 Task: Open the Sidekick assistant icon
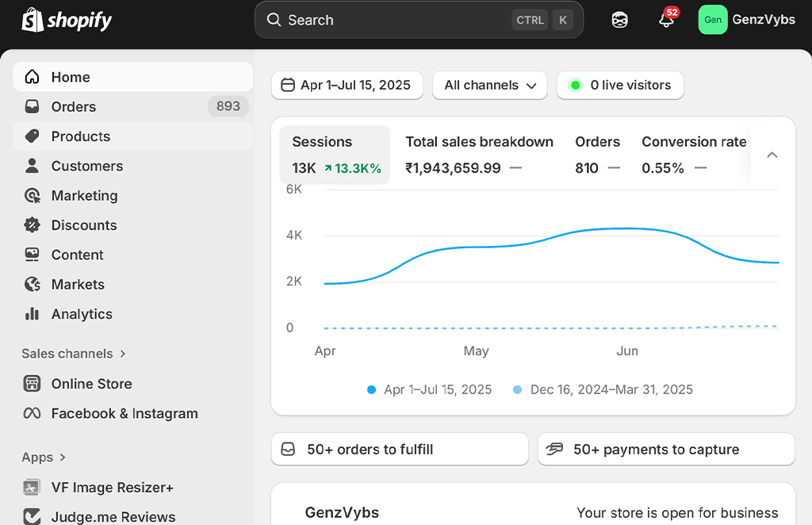620,20
